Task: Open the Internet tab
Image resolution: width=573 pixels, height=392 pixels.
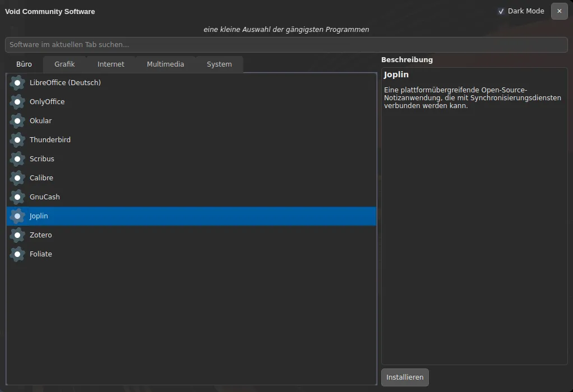Action: (111, 64)
